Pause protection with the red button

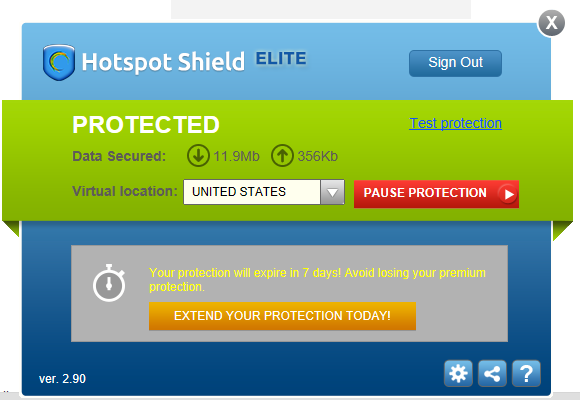[436, 194]
